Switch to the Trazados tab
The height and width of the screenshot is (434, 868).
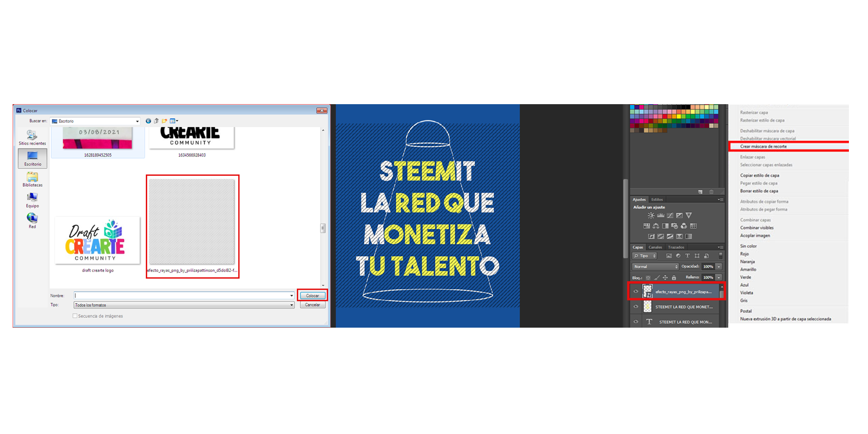676,247
